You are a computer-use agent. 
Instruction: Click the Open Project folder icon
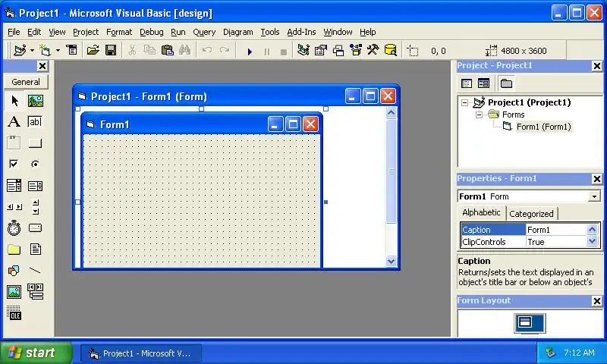coord(93,50)
